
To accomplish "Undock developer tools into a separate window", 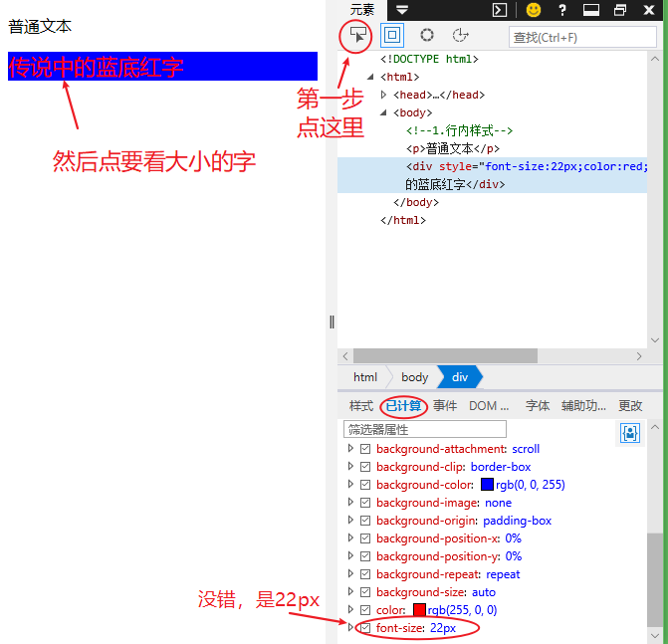I will point(620,9).
